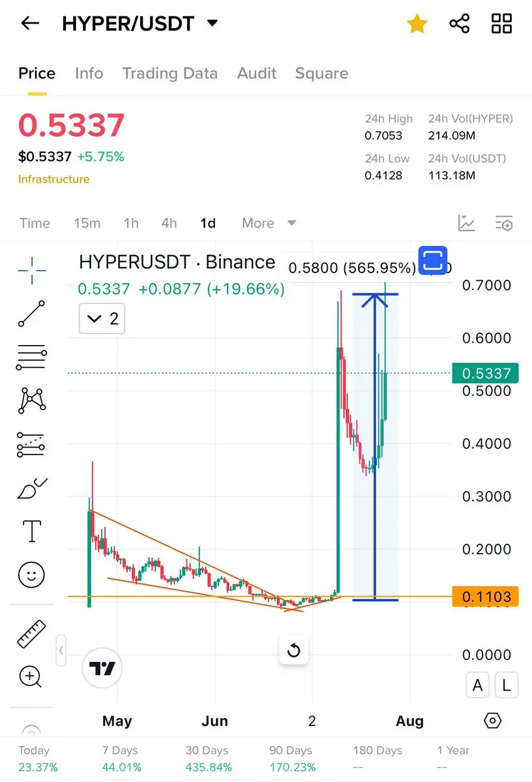The height and width of the screenshot is (782, 532).
Task: Select the 1 Year performance
Action: (453, 759)
